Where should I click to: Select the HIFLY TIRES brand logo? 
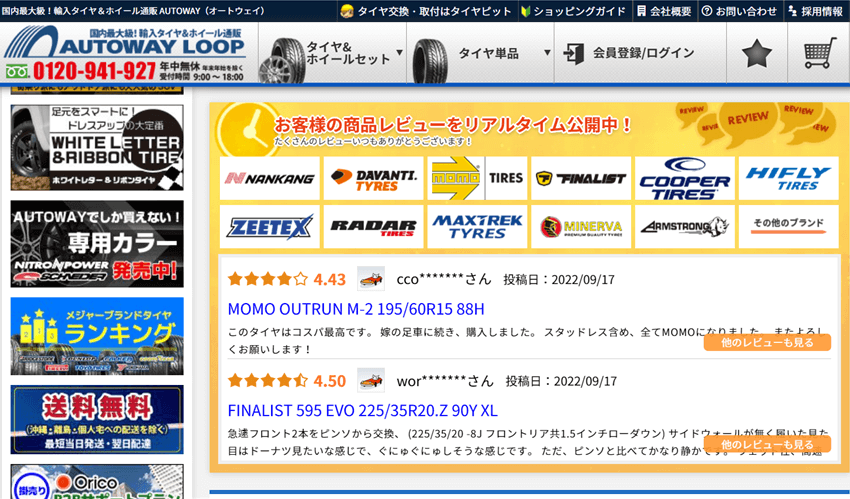(x=788, y=178)
